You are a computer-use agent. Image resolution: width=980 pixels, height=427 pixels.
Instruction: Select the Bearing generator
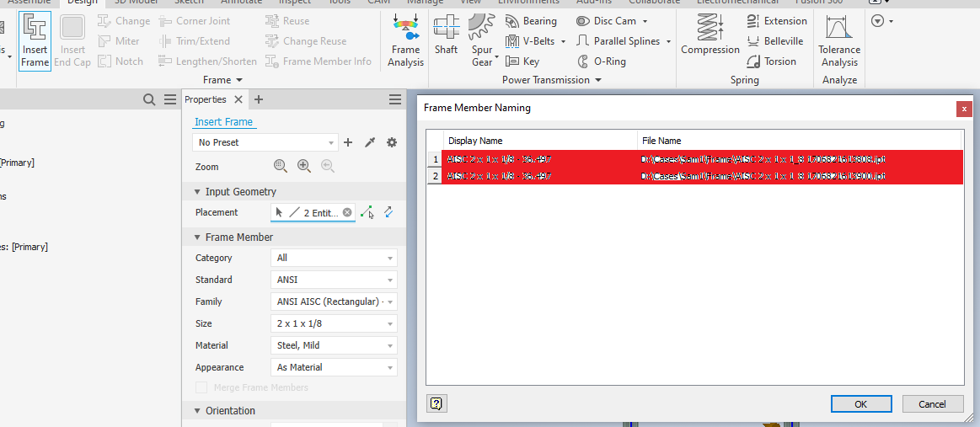click(531, 21)
